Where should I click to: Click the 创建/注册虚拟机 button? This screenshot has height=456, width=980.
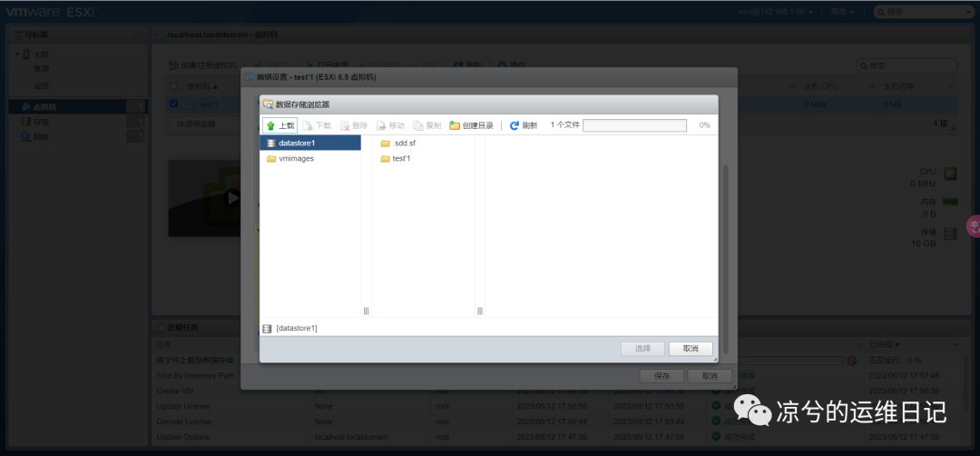[203, 65]
